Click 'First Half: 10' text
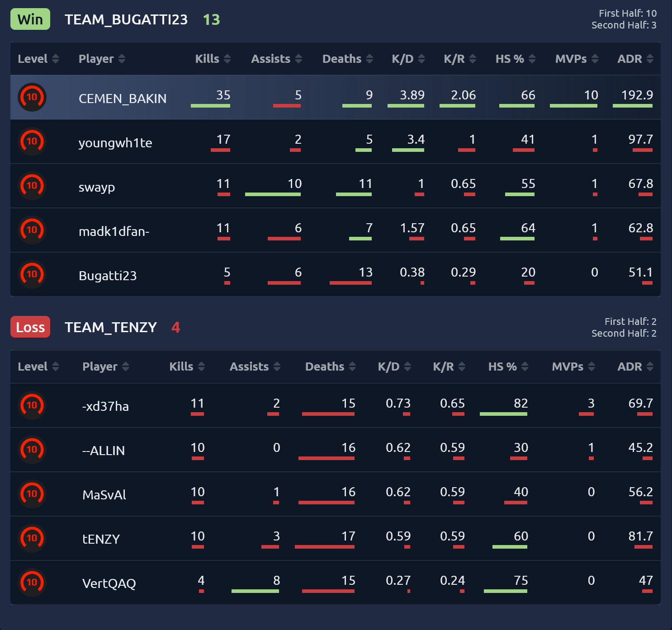The height and width of the screenshot is (630, 672). (628, 14)
